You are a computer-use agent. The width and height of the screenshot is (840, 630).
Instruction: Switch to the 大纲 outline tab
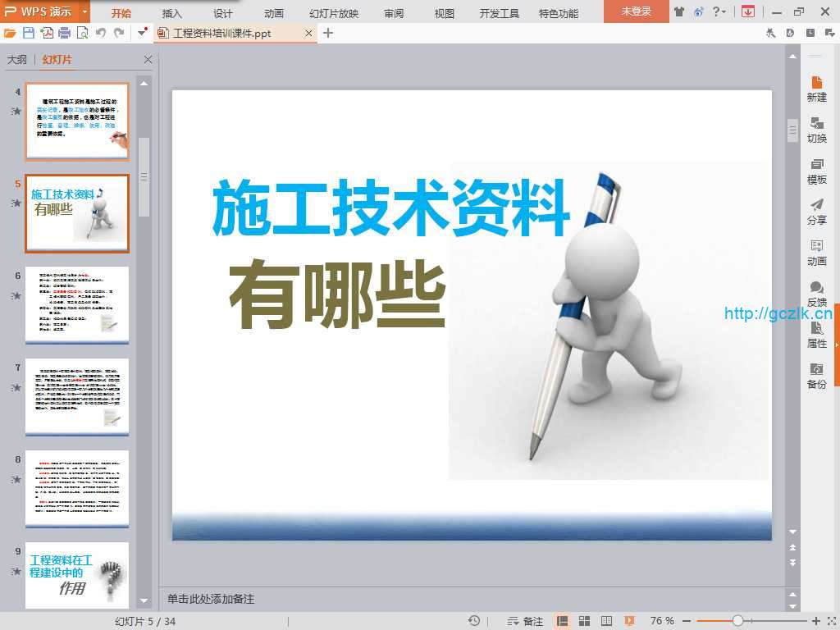coord(17,60)
